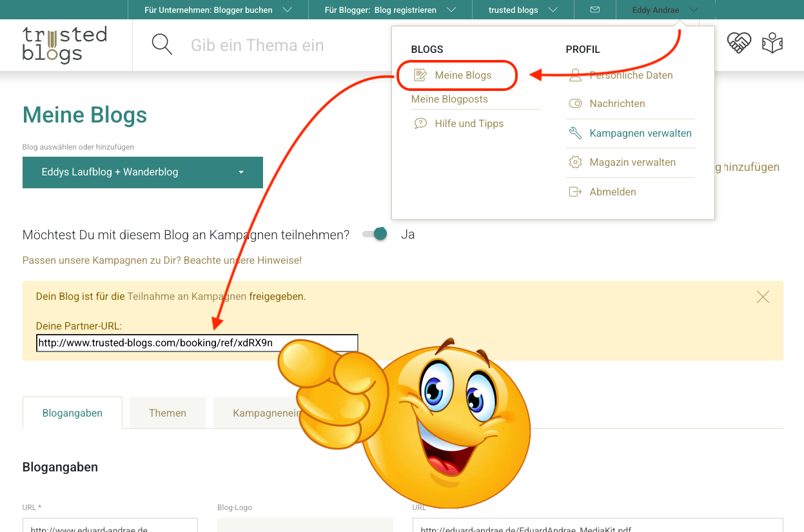Close the yellow notification banner

[x=763, y=297]
